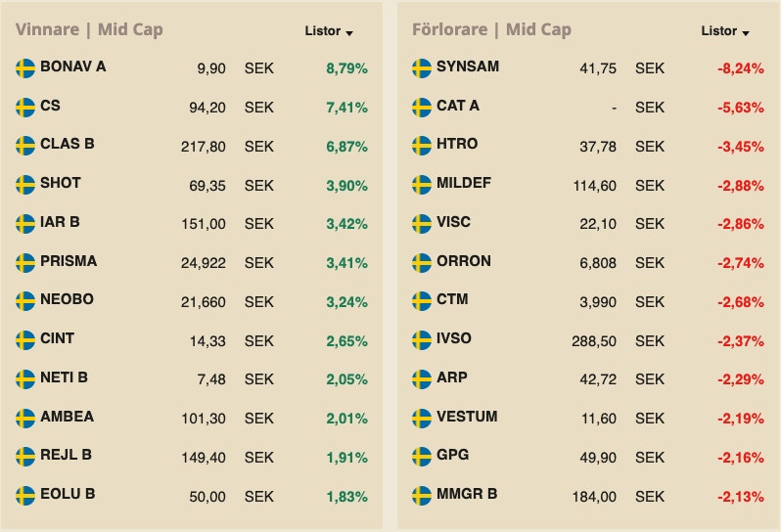Screen dimensions: 781x532
Task: Click the flag icon beside PRISMA
Action: (x=25, y=262)
